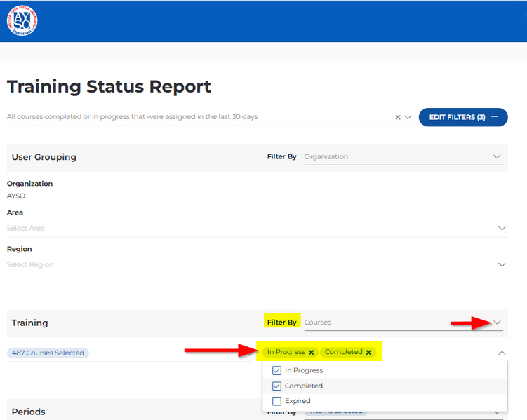This screenshot has width=527, height=420.
Task: Click the Select Region placeholder field
Action: [211, 265]
